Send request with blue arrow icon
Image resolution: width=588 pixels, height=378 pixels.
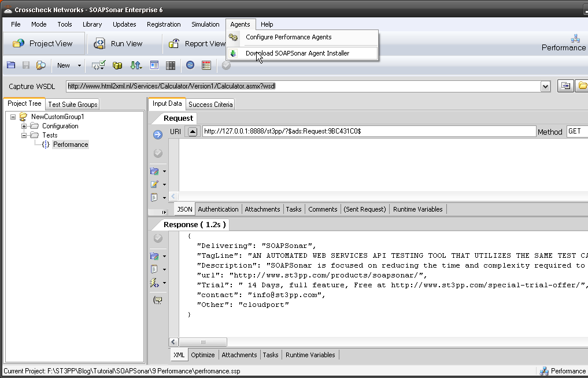pos(158,135)
